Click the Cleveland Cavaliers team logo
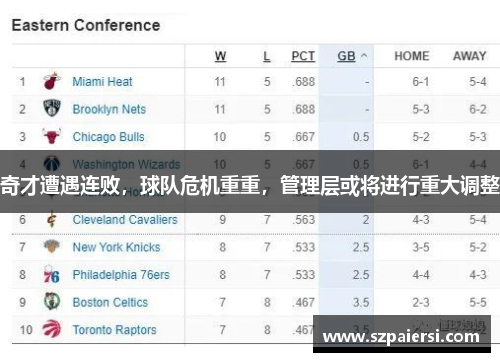 52,219
